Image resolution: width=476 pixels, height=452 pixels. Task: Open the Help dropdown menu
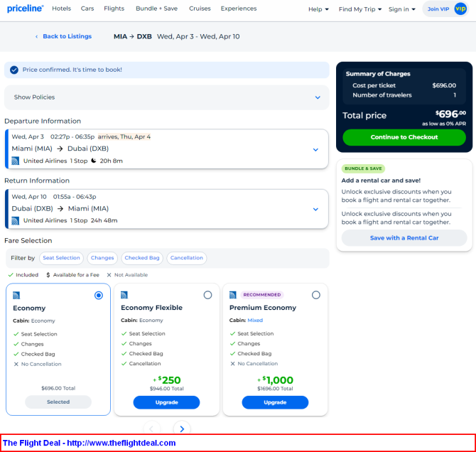[x=318, y=9]
